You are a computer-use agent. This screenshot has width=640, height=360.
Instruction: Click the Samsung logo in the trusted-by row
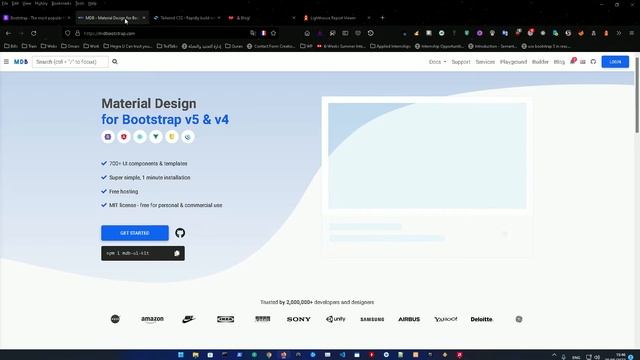click(x=372, y=319)
